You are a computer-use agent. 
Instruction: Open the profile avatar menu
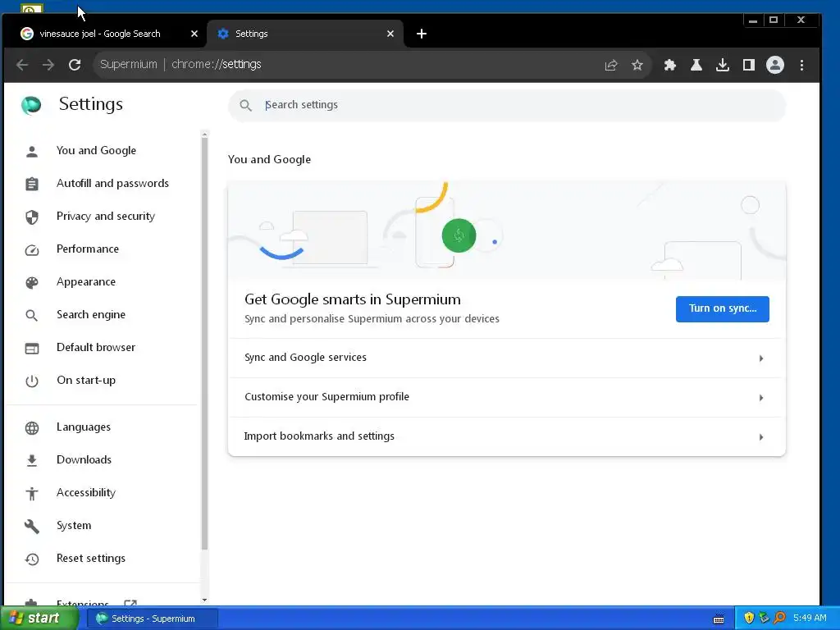(774, 65)
